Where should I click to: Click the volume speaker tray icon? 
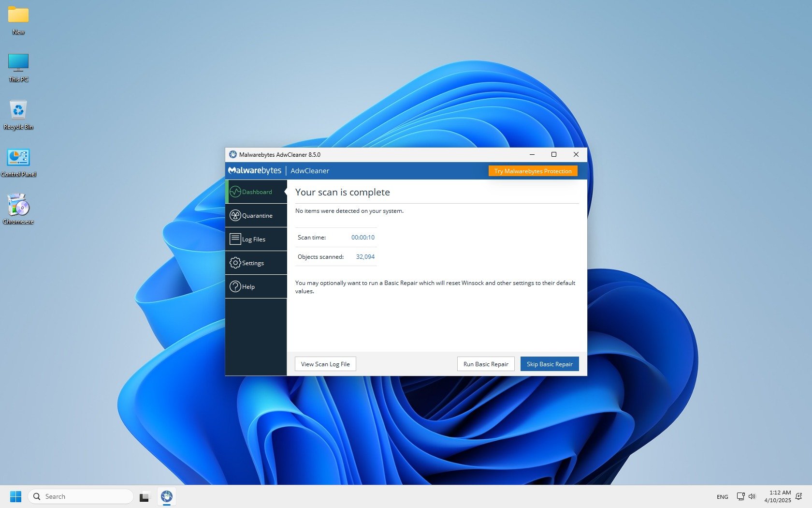pyautogui.click(x=752, y=496)
